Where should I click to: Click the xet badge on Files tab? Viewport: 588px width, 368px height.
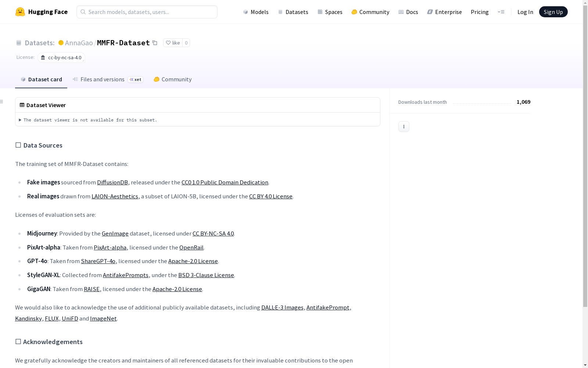pos(136,79)
